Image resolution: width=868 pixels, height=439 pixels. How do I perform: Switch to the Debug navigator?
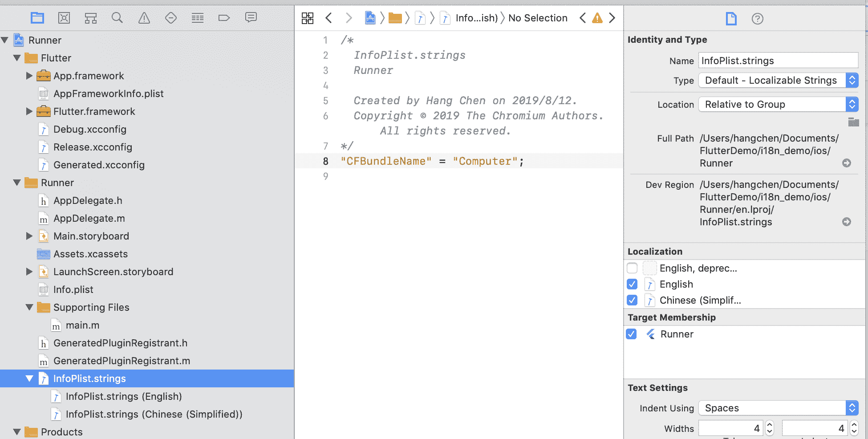click(x=198, y=18)
